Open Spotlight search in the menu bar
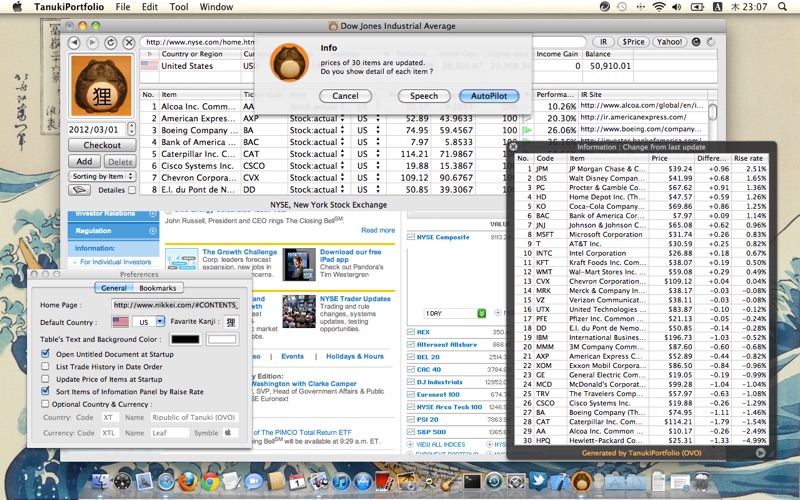Viewport: 800px width, 500px height. point(782,7)
